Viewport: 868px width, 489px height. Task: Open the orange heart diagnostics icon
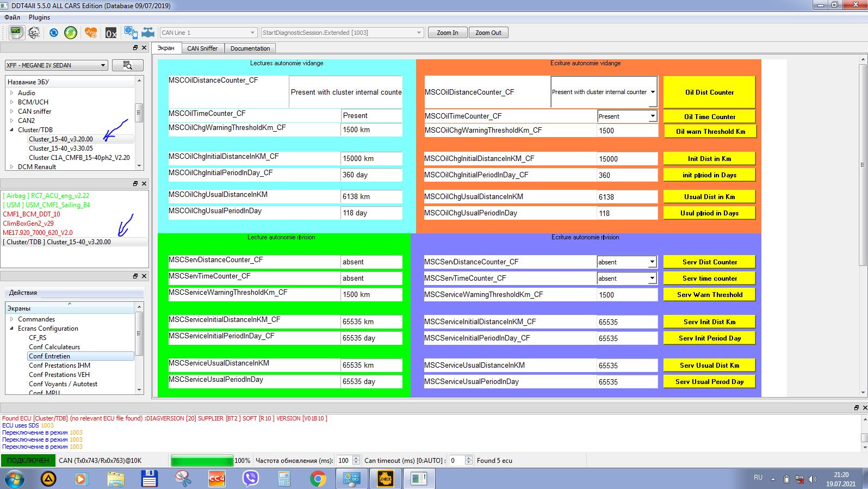click(90, 33)
